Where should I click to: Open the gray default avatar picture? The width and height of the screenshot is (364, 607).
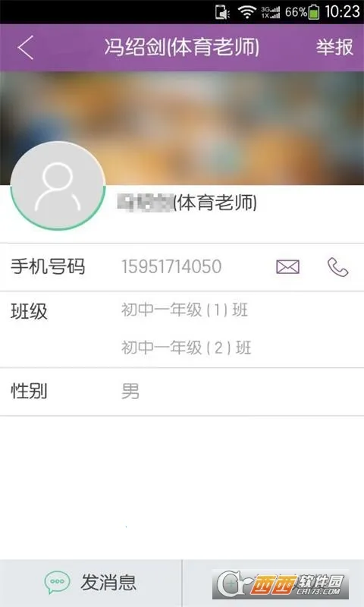58,186
